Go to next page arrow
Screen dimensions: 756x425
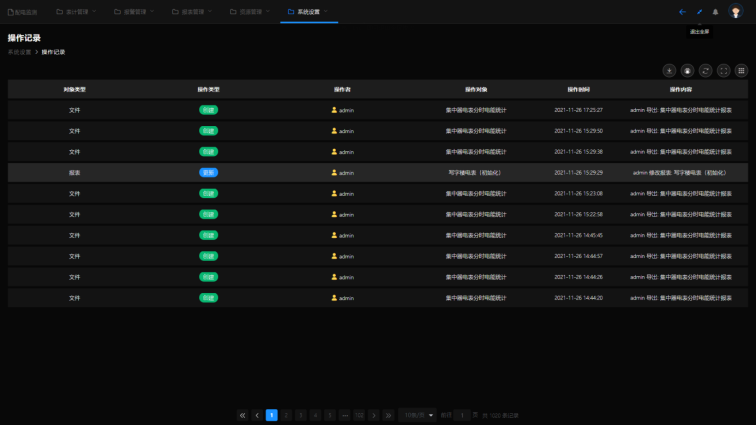click(374, 415)
